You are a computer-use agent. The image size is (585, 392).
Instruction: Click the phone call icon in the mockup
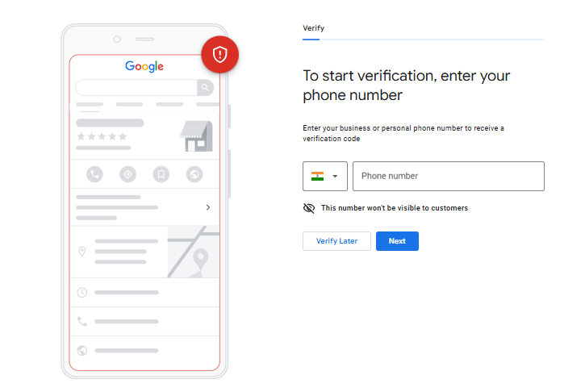[x=94, y=173]
